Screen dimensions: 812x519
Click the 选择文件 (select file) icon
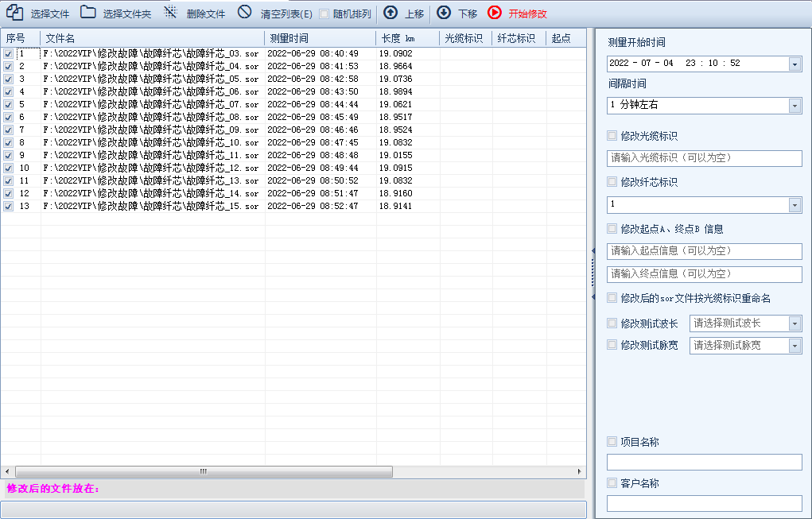click(x=14, y=13)
